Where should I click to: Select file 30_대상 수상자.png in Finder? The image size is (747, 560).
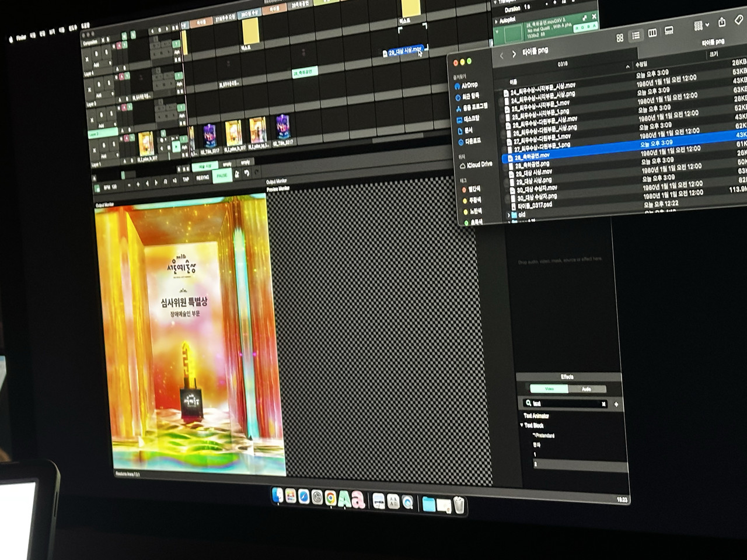(x=536, y=197)
